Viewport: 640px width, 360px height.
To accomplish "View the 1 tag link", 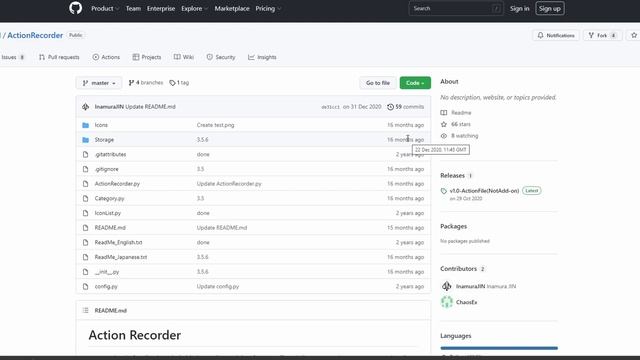I will [179, 83].
